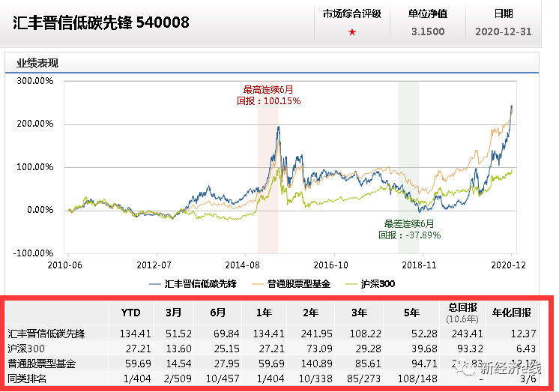
Task: Click the 沪深300 3月 value 13.60
Action: (x=178, y=349)
